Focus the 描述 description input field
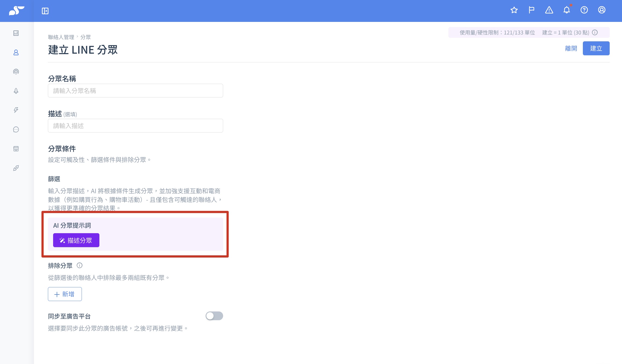The width and height of the screenshot is (622, 364). (x=136, y=126)
